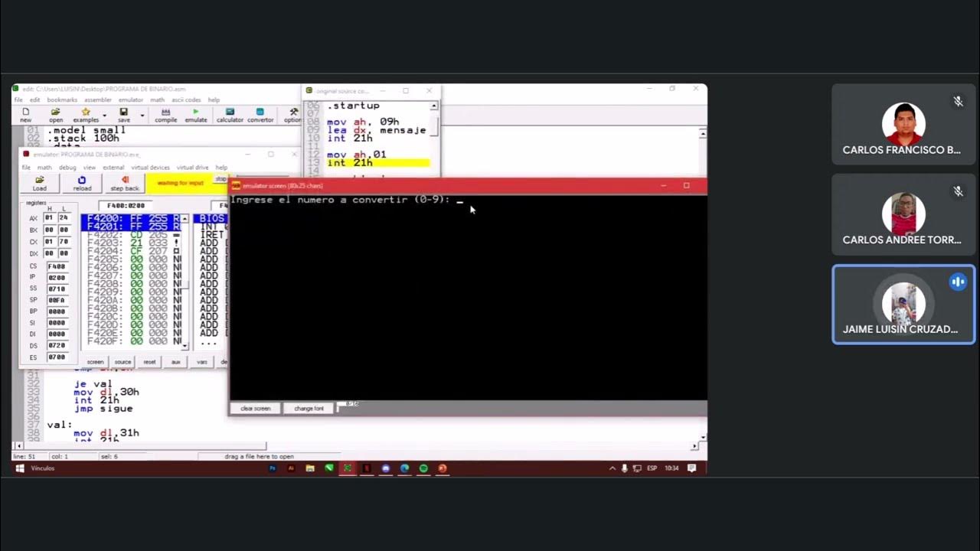980x551 pixels.
Task: Click the F400:0200 address field
Action: (x=126, y=206)
